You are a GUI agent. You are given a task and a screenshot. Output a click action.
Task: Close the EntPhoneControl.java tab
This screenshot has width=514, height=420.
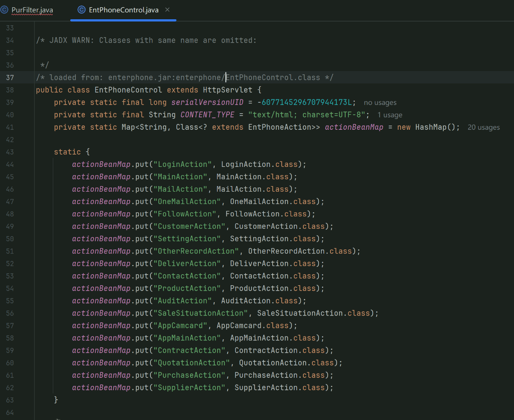tap(167, 10)
